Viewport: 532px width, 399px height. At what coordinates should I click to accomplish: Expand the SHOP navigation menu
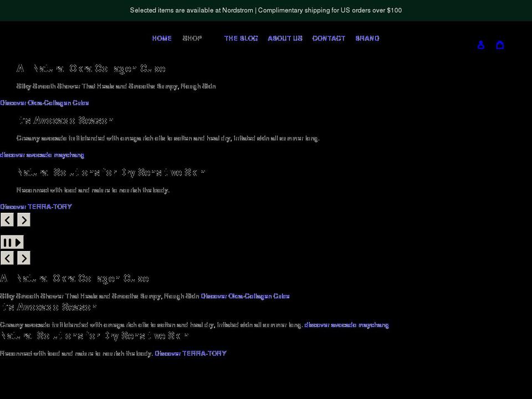(x=192, y=38)
